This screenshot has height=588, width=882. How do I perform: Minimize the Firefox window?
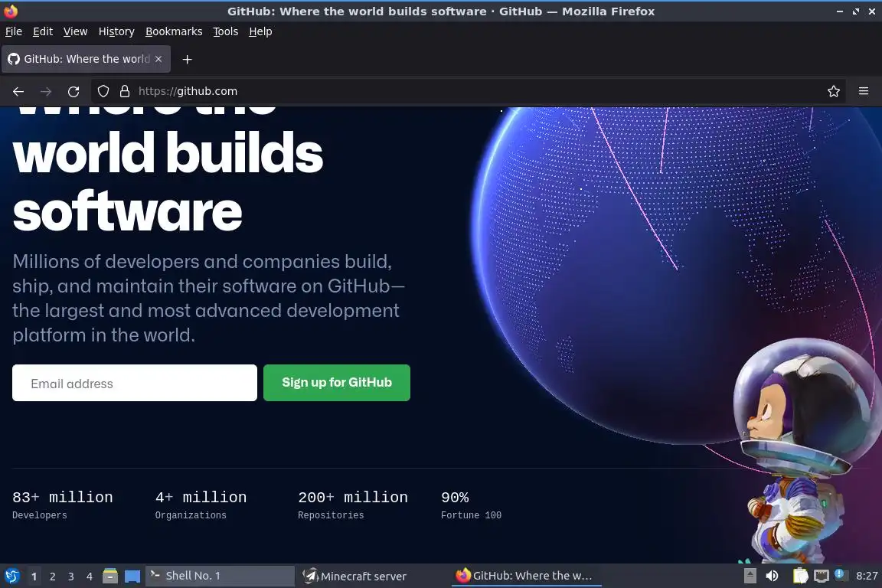point(840,11)
